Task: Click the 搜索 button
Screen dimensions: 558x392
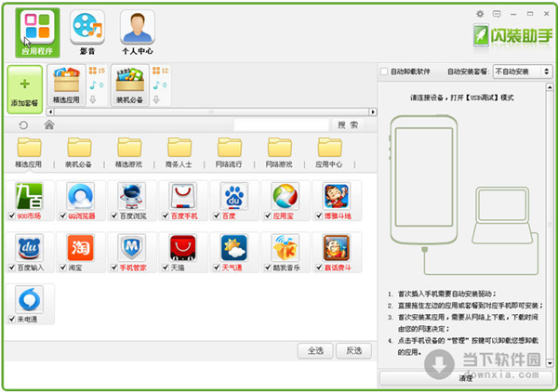Action: click(348, 125)
